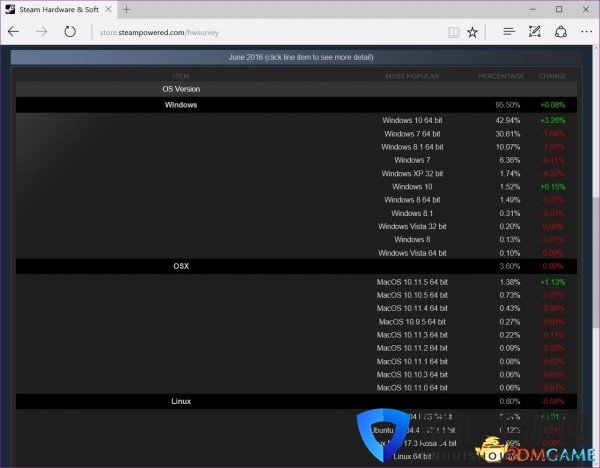Click the address bar showing store.steampowered.com/hwsurvey
The height and width of the screenshot is (468, 600).
coord(268,33)
